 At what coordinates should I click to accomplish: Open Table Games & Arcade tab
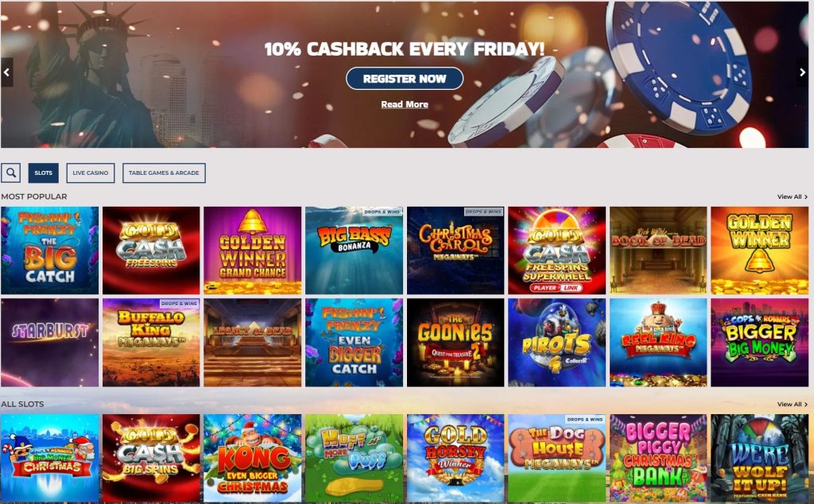click(x=164, y=173)
